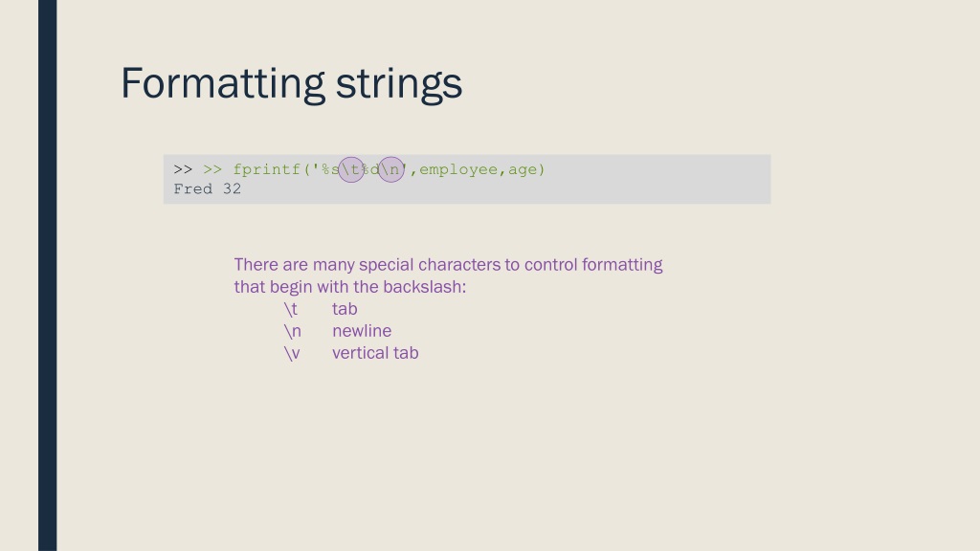Viewport: 980px width, 551px height.
Task: Click the "vertical tab" description text
Action: [x=375, y=353]
